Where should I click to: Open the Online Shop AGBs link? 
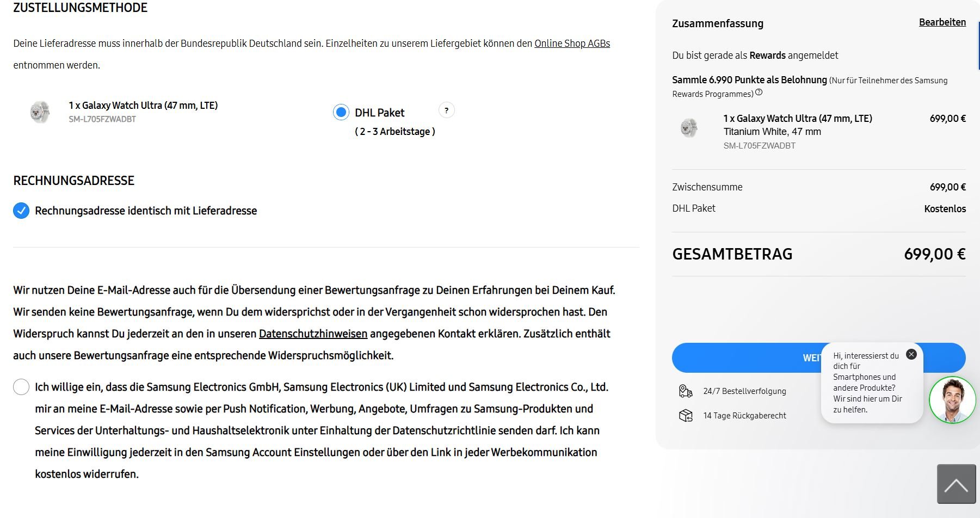(x=572, y=44)
